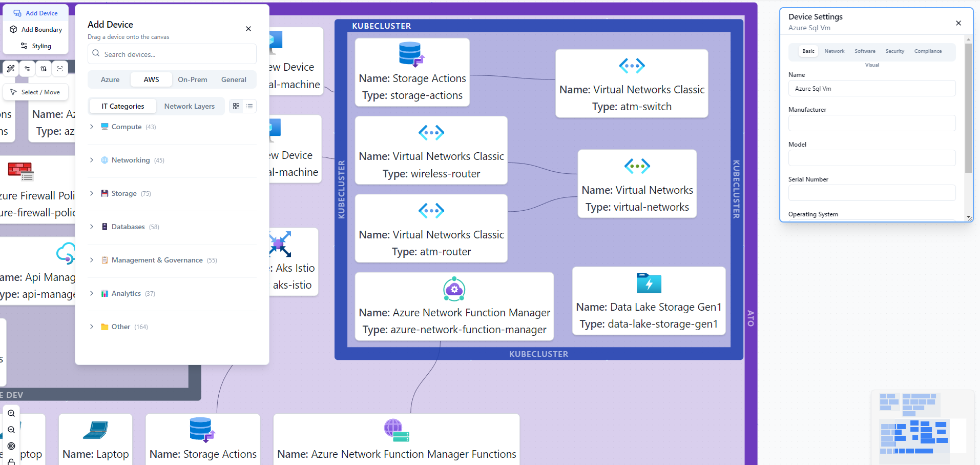The height and width of the screenshot is (465, 980).
Task: Click the Laptop device icon
Action: click(x=96, y=430)
